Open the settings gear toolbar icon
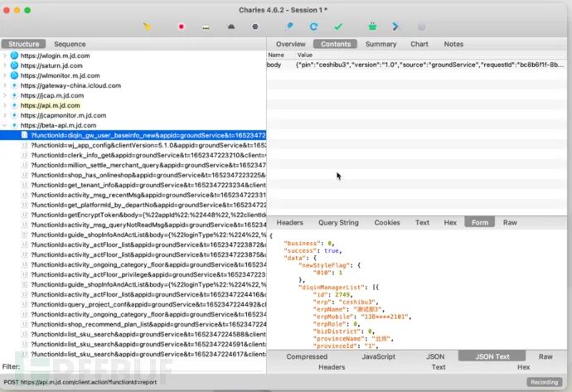The width and height of the screenshot is (572, 392). tap(421, 27)
